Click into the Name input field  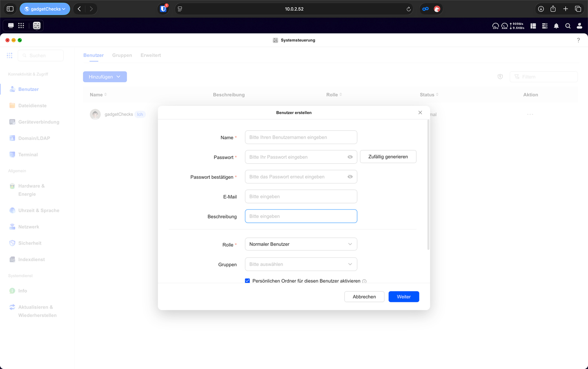click(301, 137)
